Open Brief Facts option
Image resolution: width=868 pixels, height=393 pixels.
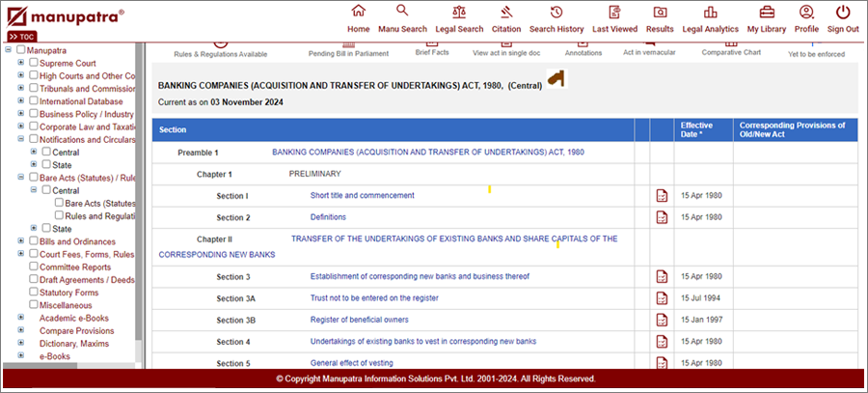pos(432,52)
